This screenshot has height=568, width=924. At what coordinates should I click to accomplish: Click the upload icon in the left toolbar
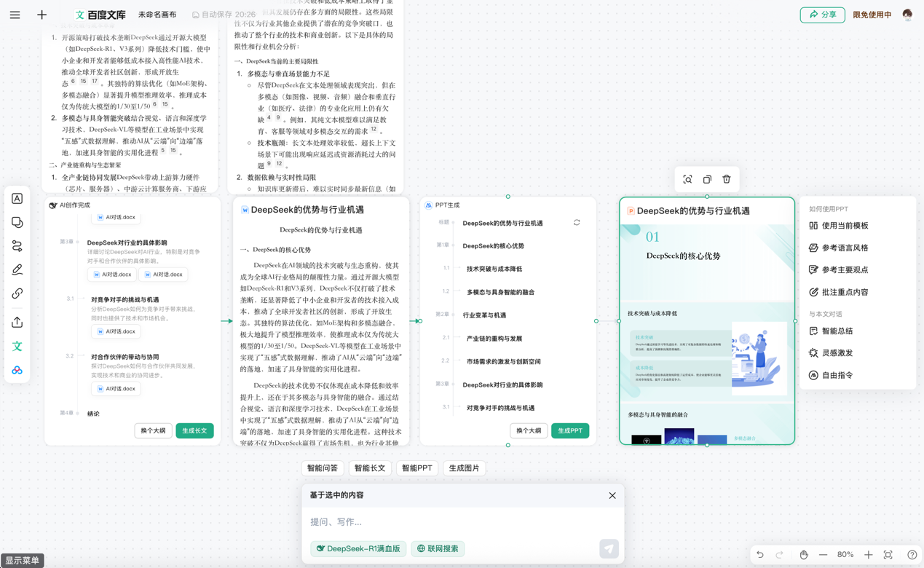click(17, 322)
